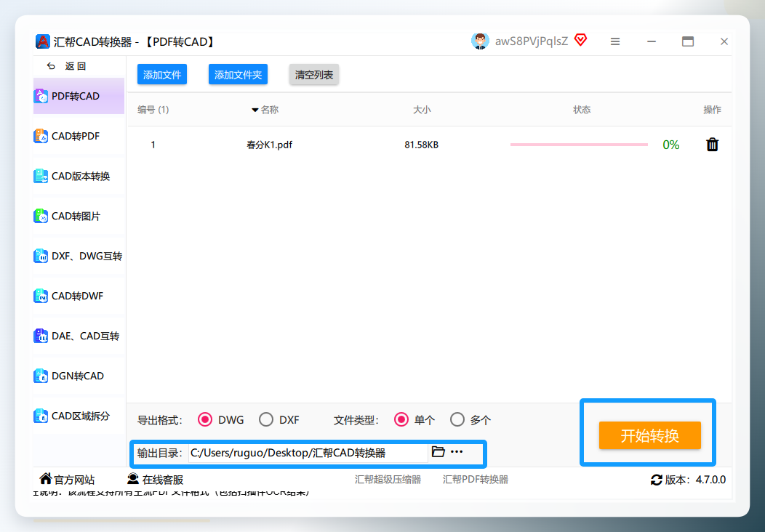
Task: Open the PDF转CAD sidebar item
Action: point(79,96)
